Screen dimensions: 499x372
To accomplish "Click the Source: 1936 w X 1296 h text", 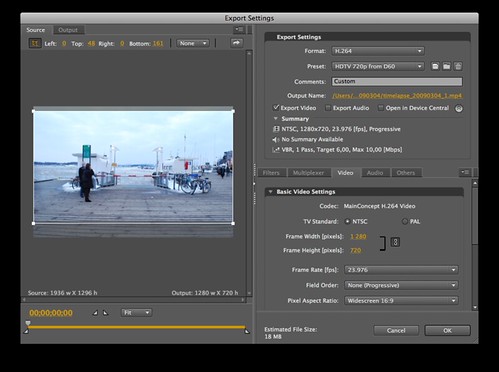I will [63, 293].
